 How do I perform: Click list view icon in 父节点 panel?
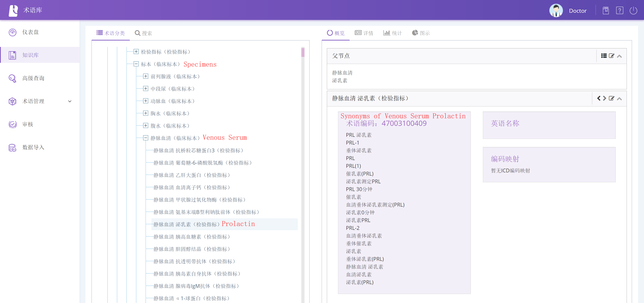[604, 56]
